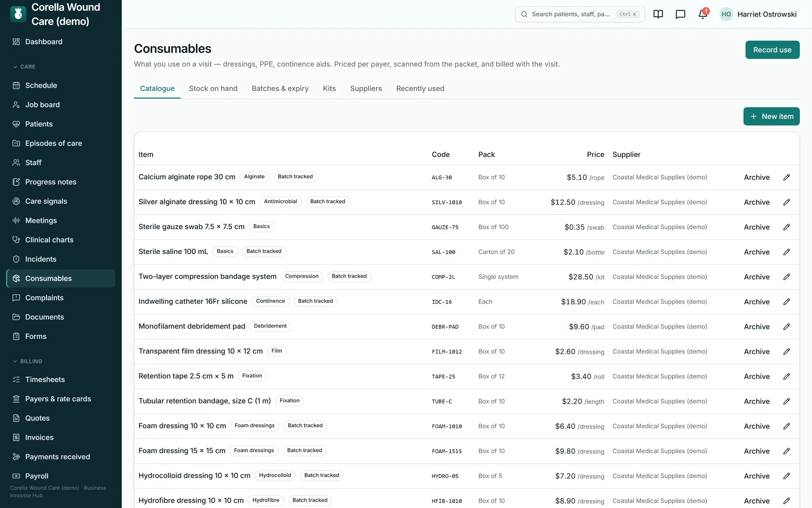Open Payments received in sidebar

[61, 457]
